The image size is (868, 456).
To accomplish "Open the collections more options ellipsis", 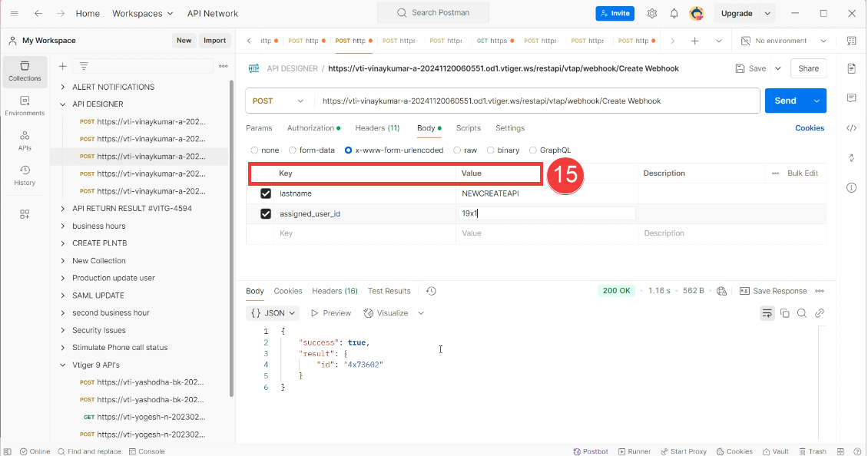I will [223, 67].
